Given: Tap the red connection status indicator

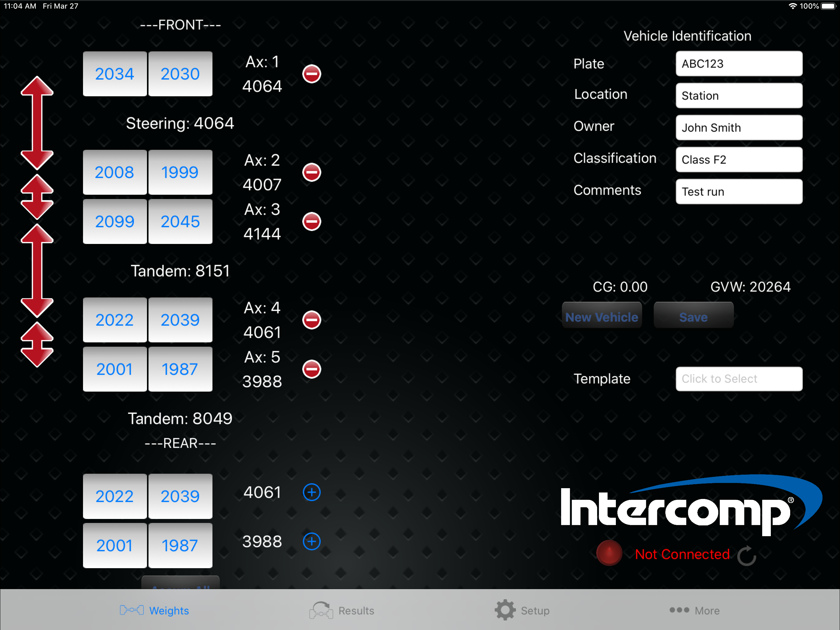Looking at the screenshot, I should pyautogui.click(x=609, y=553).
